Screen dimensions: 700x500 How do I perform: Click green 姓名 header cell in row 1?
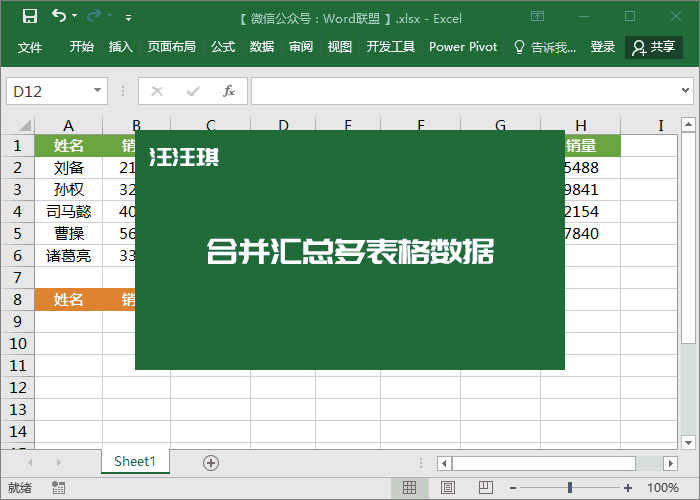pyautogui.click(x=68, y=146)
